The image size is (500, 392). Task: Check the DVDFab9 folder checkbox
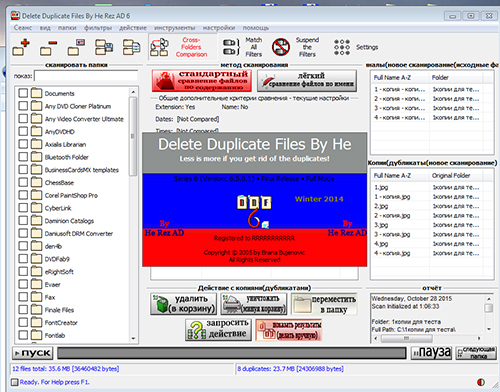coord(23,259)
